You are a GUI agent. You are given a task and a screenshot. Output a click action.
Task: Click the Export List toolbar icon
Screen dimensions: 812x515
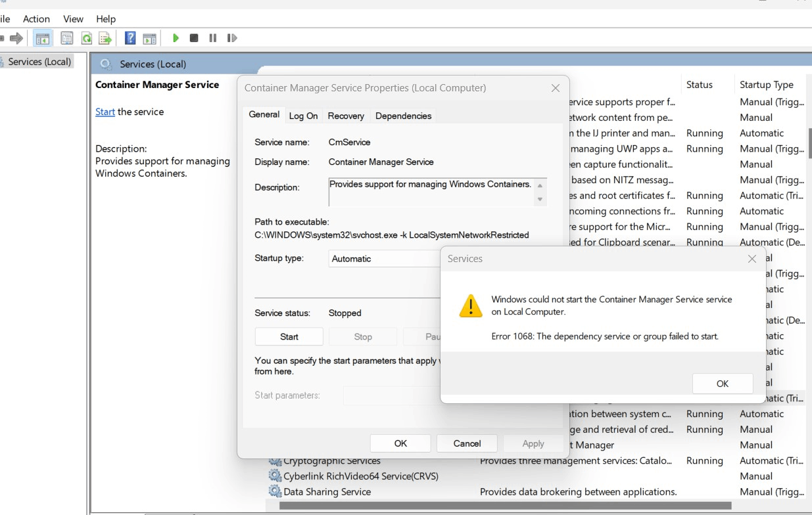pos(105,38)
